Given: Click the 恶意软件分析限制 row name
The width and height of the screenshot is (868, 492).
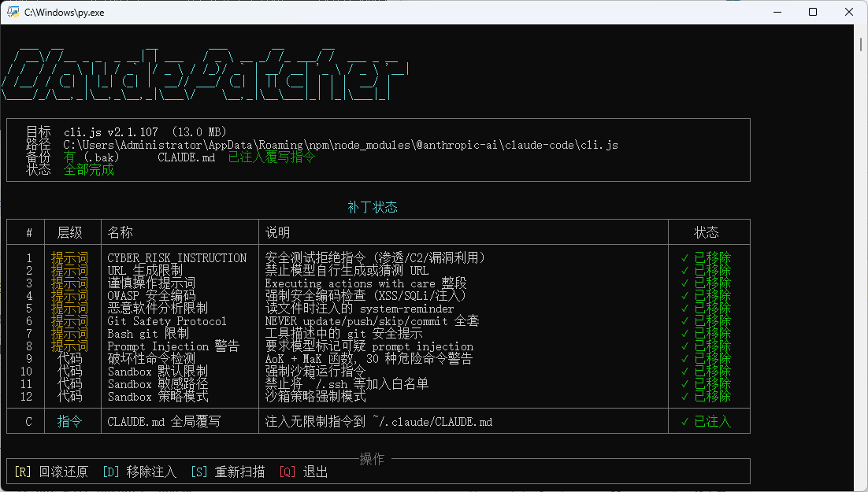Looking at the screenshot, I should pos(158,309).
